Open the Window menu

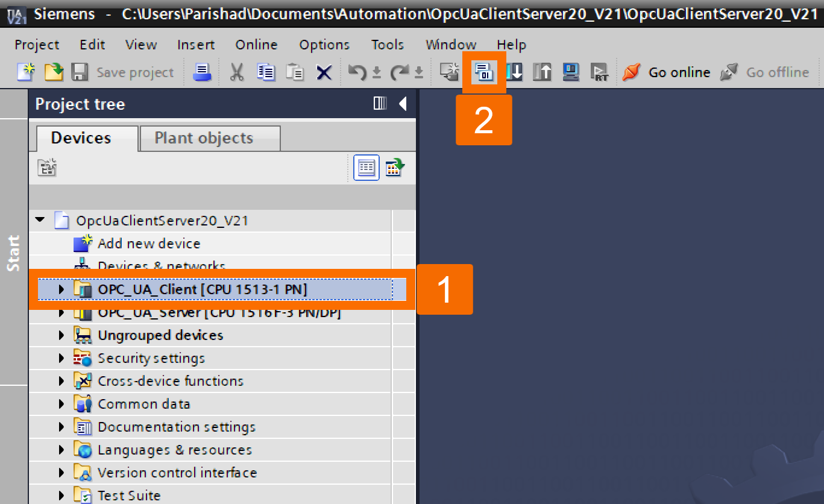pos(451,45)
